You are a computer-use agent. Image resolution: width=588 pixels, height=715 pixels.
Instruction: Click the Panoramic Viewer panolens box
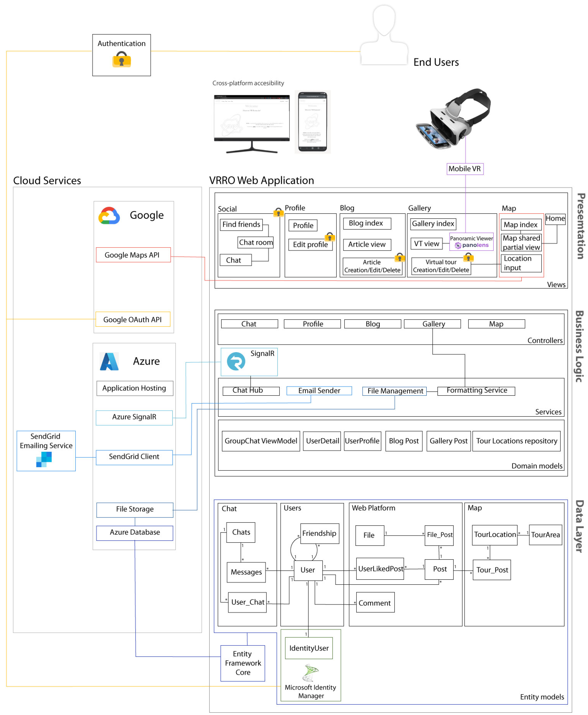tap(471, 242)
